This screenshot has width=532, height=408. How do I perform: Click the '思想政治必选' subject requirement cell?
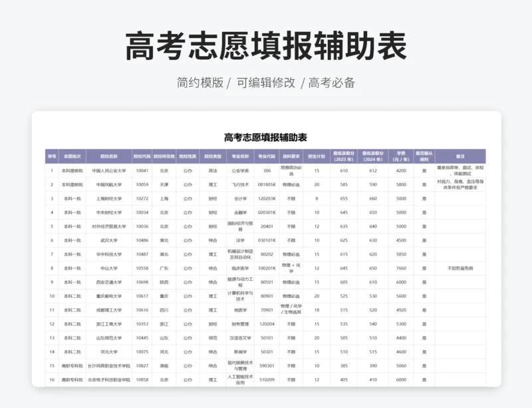coord(291,171)
